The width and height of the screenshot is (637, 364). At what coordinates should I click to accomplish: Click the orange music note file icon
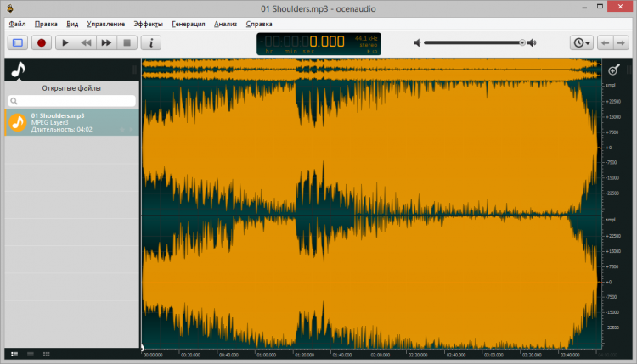[x=18, y=122]
